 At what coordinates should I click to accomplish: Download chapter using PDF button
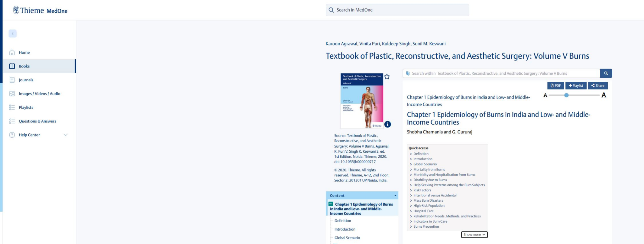555,86
